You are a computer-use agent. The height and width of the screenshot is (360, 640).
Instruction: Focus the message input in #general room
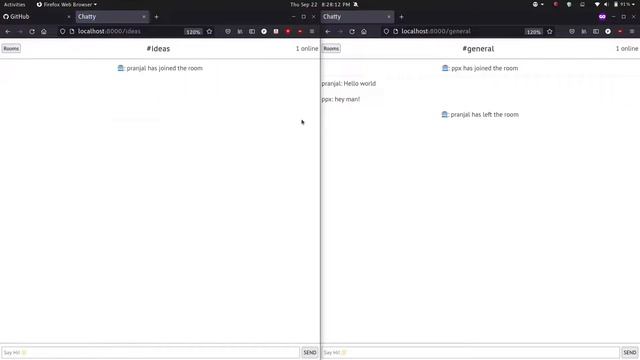pos(471,352)
